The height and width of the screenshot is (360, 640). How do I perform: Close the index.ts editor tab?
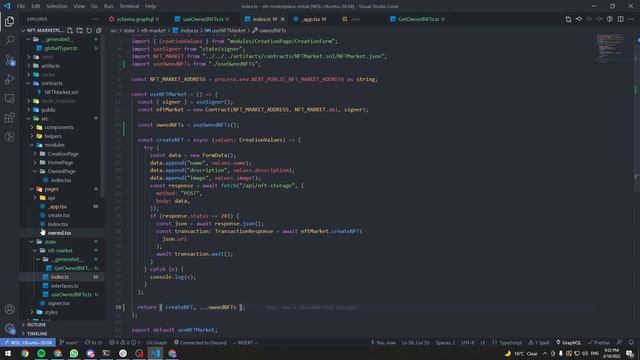282,19
